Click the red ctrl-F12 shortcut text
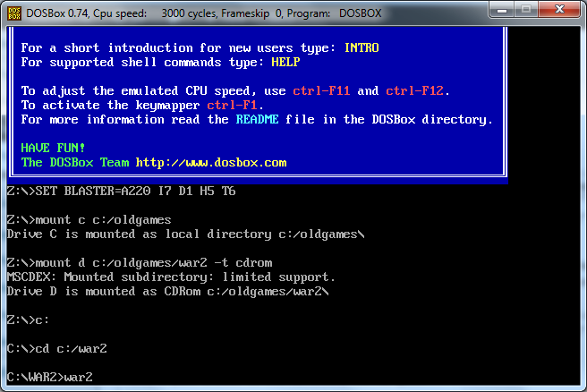This screenshot has height=392, width=587. click(414, 91)
